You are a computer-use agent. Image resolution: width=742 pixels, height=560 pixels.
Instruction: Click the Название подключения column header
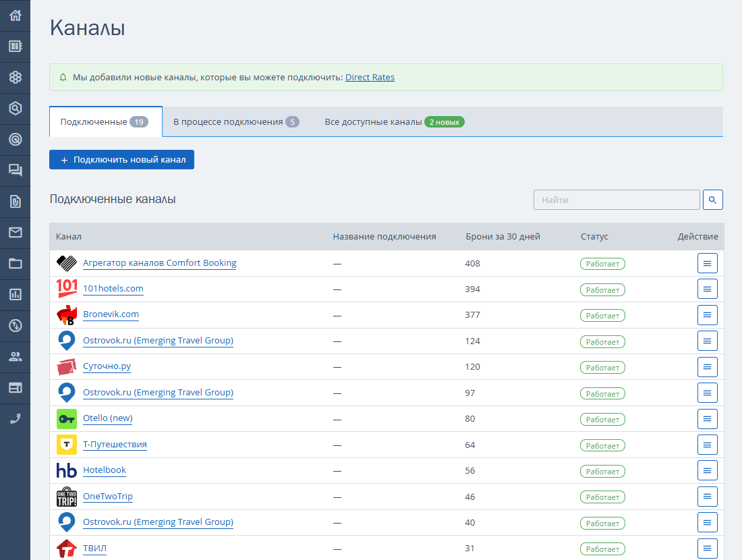click(x=384, y=236)
